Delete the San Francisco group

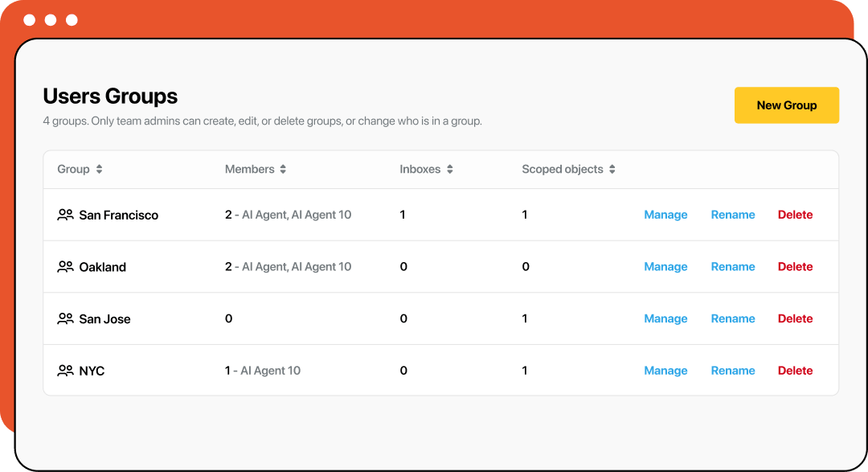(x=795, y=215)
